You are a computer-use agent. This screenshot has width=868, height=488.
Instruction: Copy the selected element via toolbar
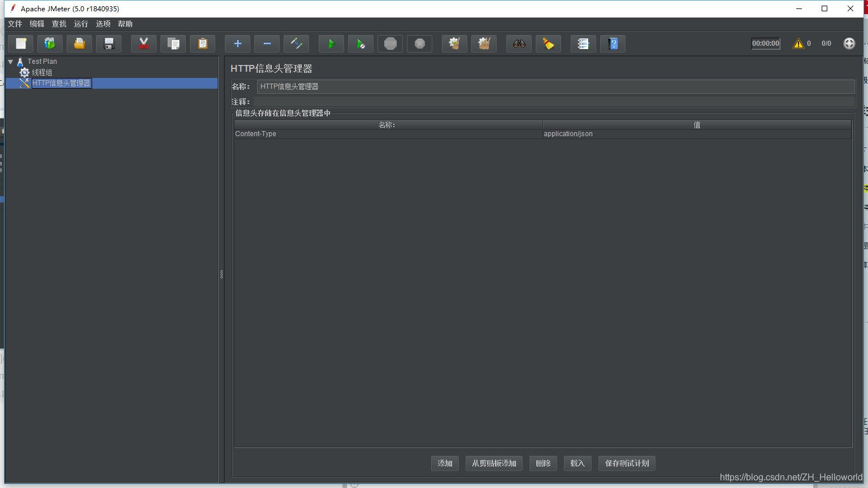[x=173, y=43]
